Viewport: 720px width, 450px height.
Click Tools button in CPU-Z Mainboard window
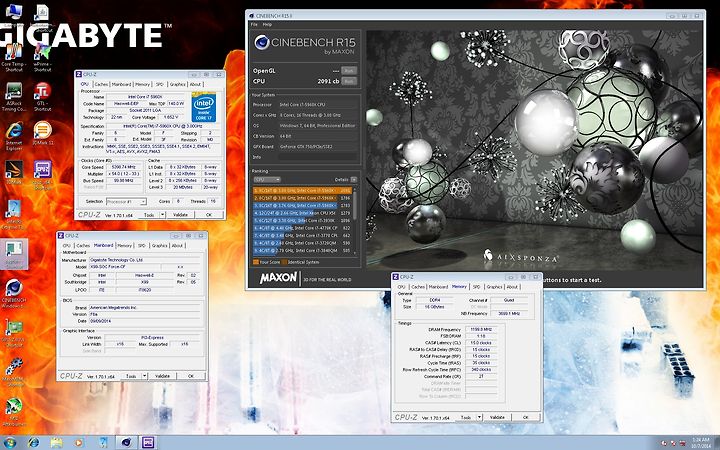click(131, 376)
